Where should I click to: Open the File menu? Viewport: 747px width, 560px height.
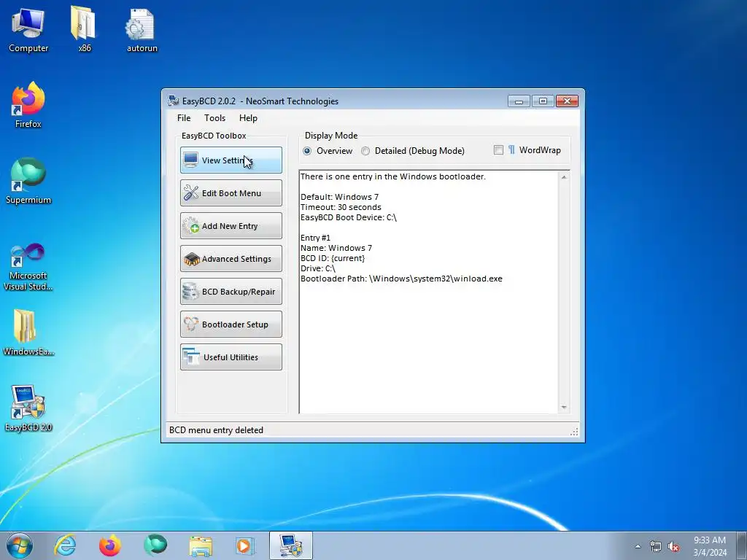(x=184, y=118)
